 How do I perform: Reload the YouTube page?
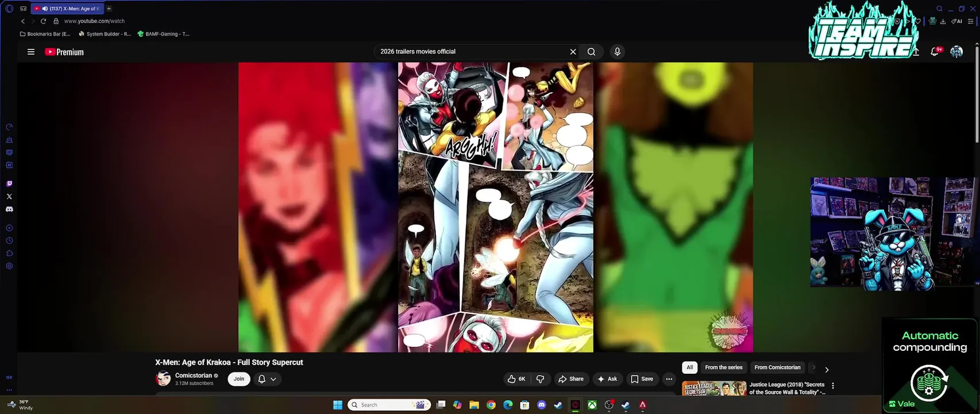click(x=43, y=21)
